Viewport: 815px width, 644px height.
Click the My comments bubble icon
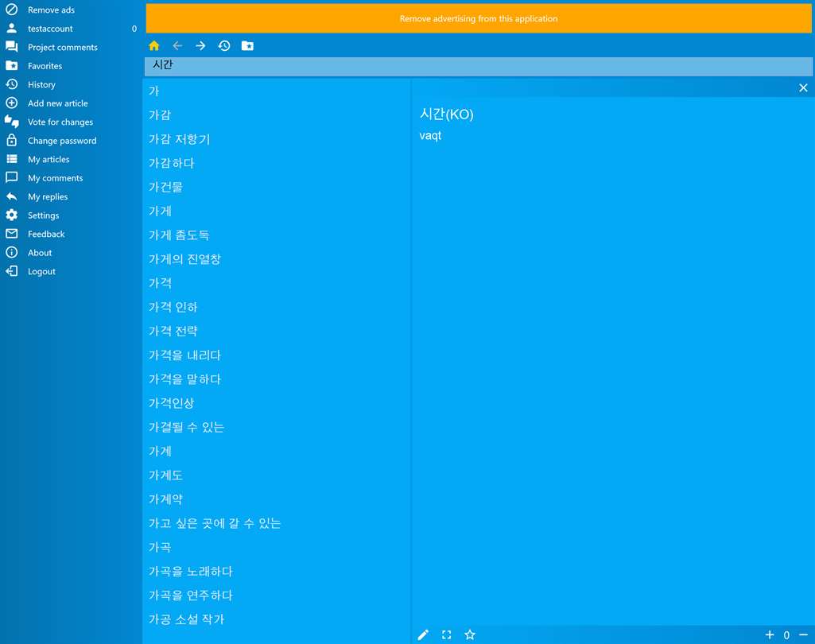[x=11, y=178]
